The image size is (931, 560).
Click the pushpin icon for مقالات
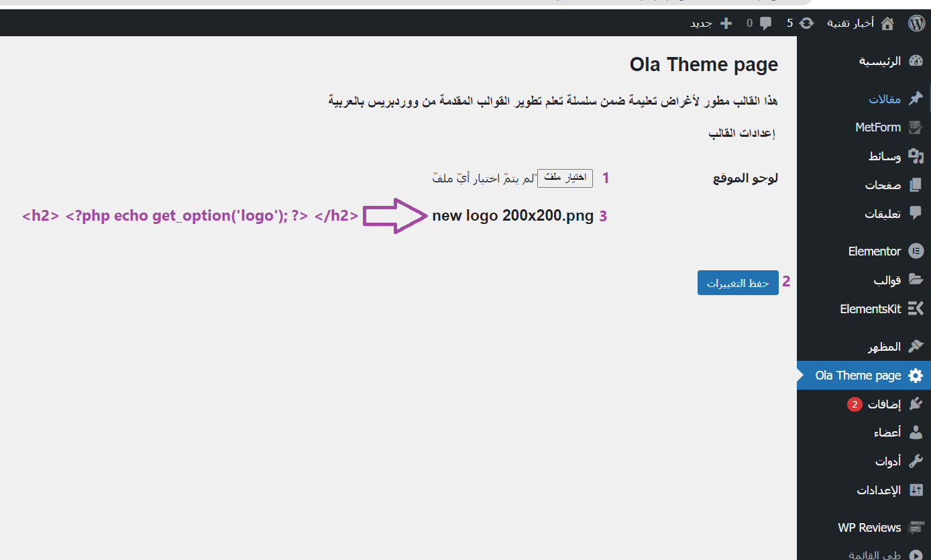916,99
